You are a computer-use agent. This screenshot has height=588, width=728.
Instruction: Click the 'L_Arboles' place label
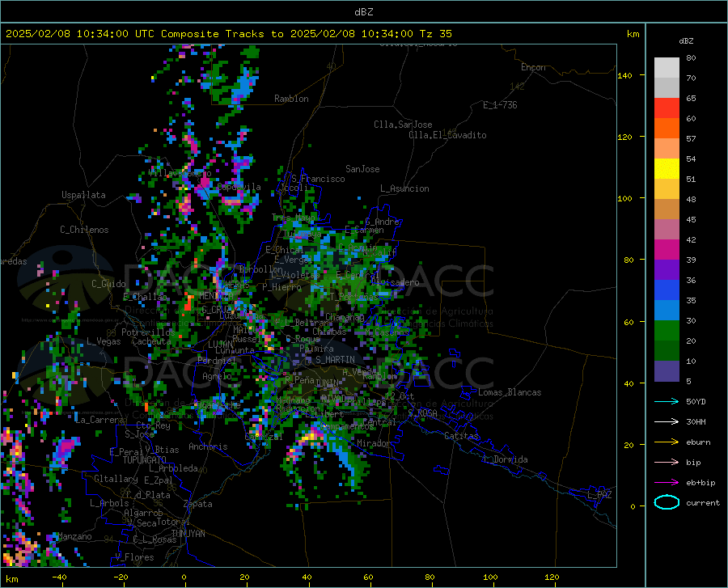(109, 503)
